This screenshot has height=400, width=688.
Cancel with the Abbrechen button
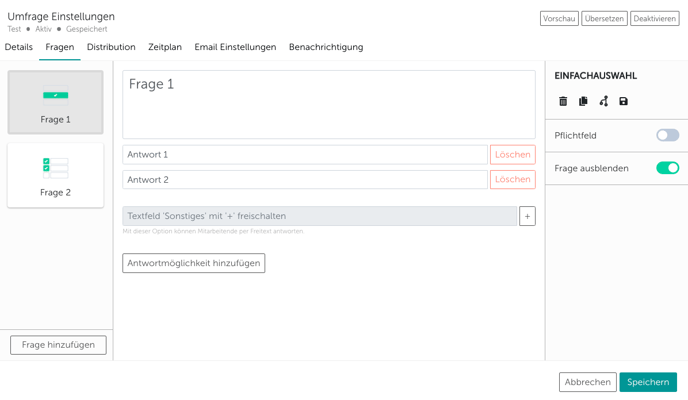tap(588, 382)
